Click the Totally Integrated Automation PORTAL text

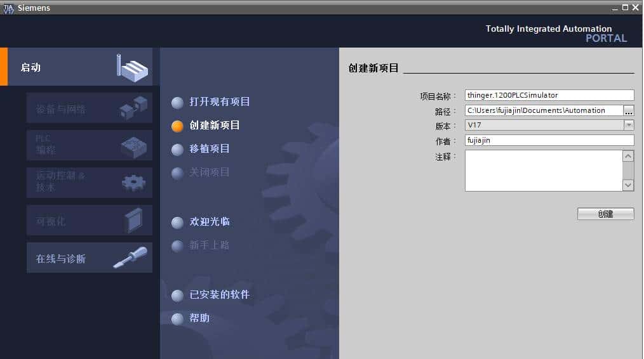click(556, 34)
